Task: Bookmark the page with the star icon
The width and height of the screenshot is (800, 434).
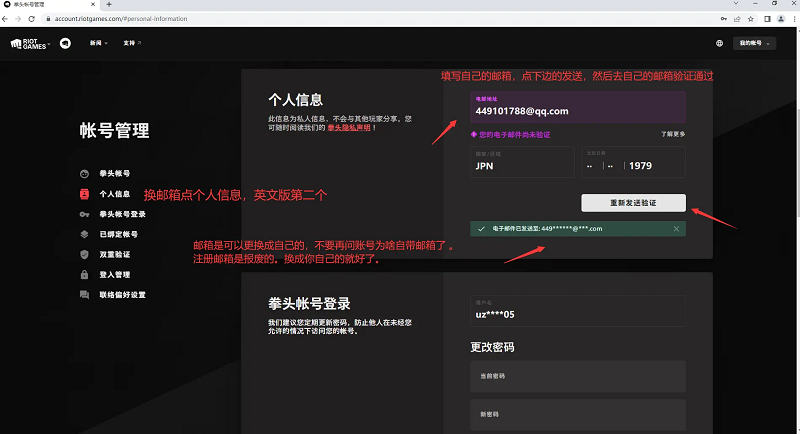Action: click(751, 19)
